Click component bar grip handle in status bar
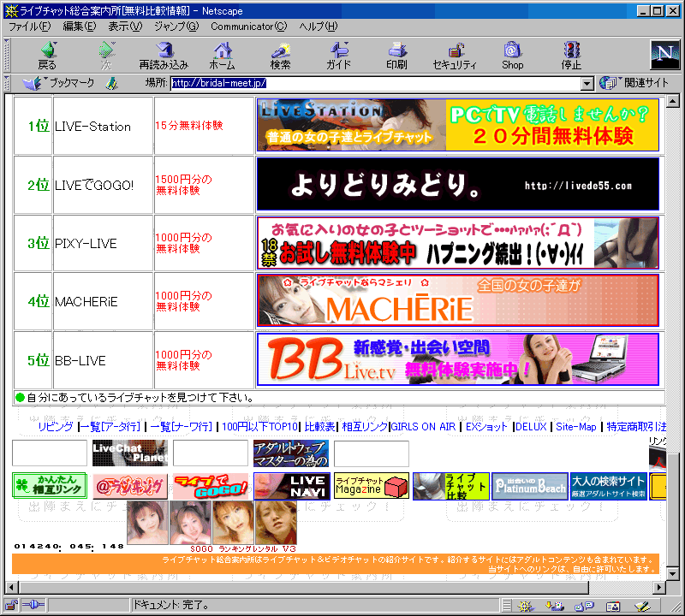The width and height of the screenshot is (685, 616). point(506,606)
